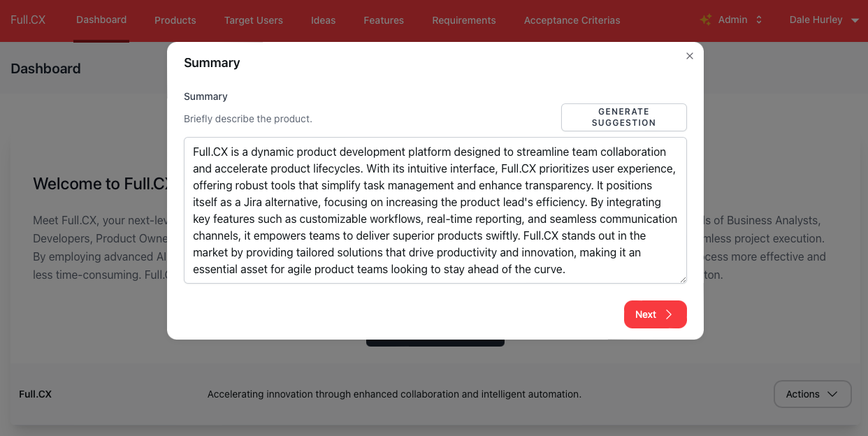Click the Full.CX brand logo link
Image resolution: width=868 pixels, height=436 pixels.
pyautogui.click(x=28, y=20)
